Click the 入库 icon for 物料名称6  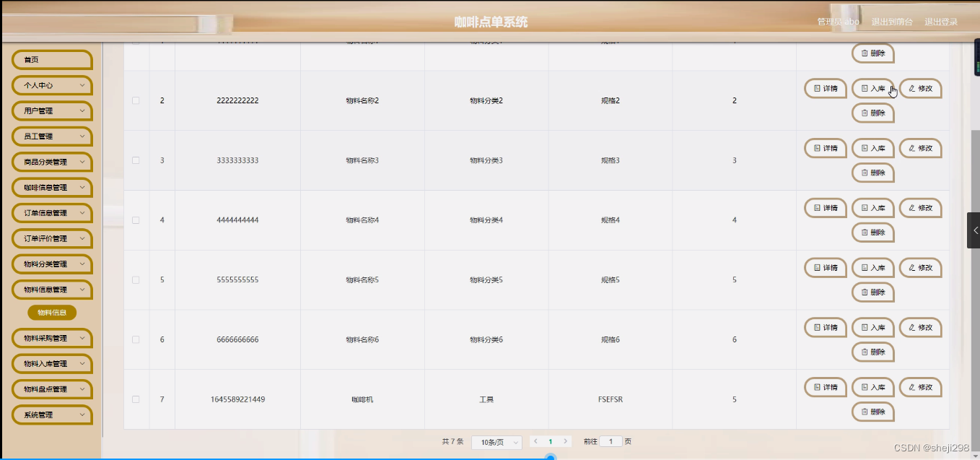[872, 327]
